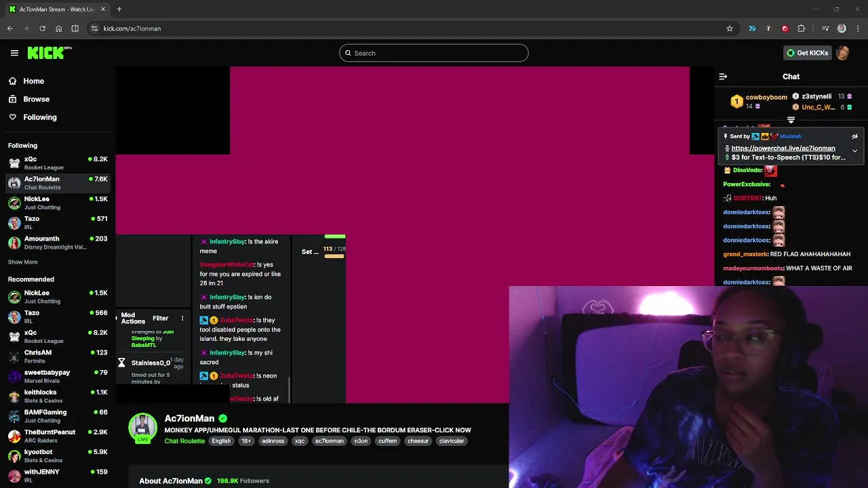Reload the page with the browser refresh icon

[42, 28]
